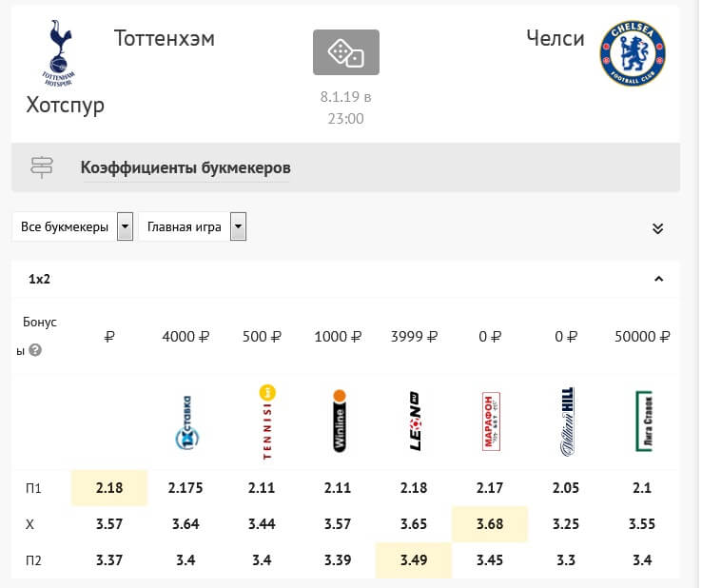Click the Tottenham Hotspur club crest

pos(58,53)
